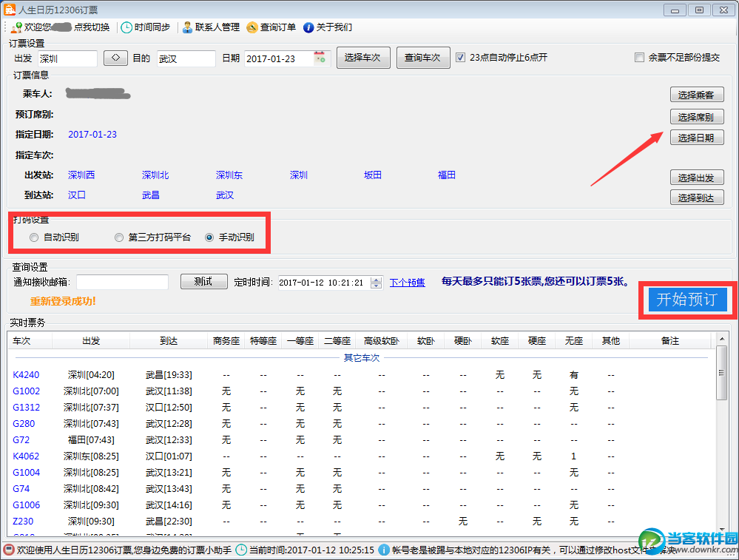The height and width of the screenshot is (560, 739).
Task: Click 选择日期 button
Action: [697, 138]
